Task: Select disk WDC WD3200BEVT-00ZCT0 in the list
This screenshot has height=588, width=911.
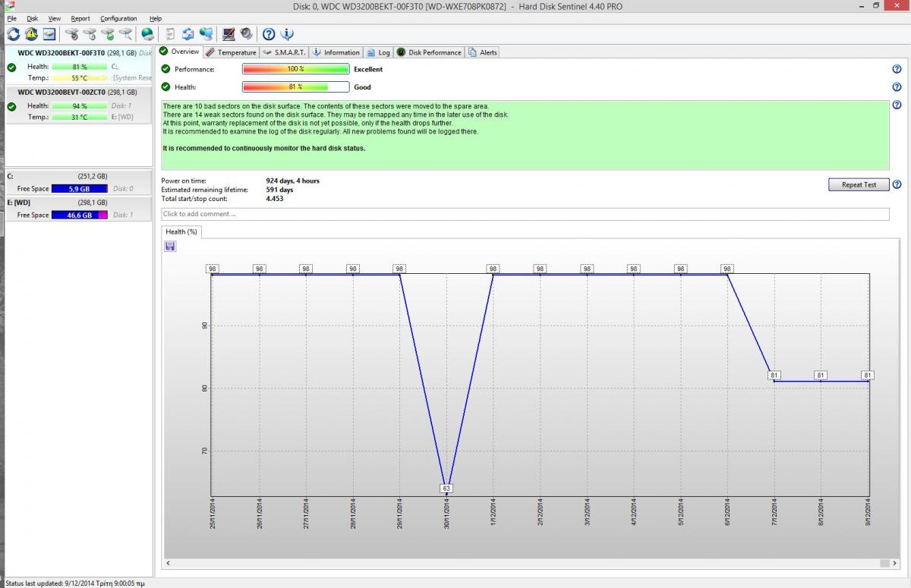Action: coord(78,105)
